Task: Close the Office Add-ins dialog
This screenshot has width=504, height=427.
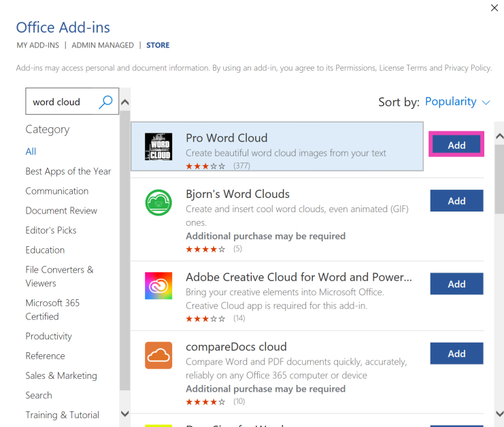Action: click(x=494, y=8)
